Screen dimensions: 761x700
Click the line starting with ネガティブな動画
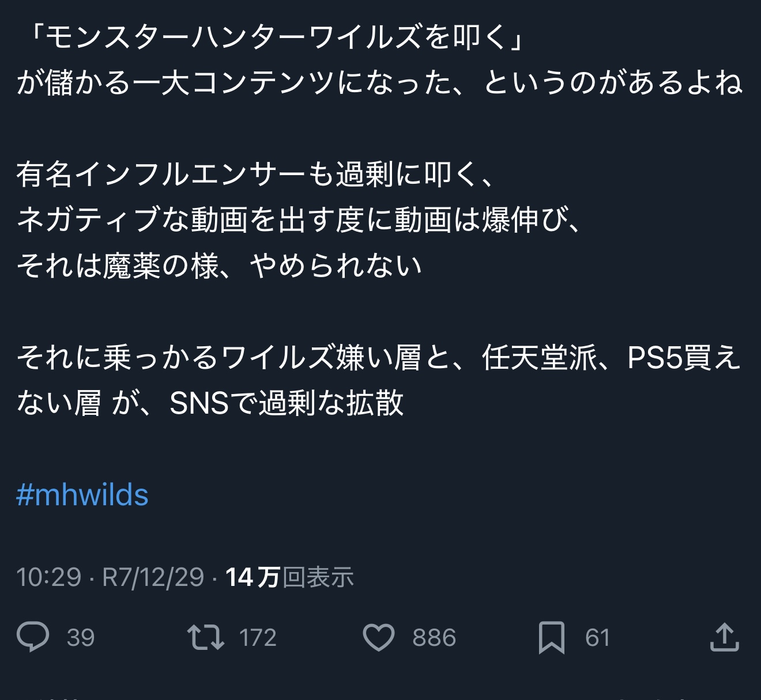click(x=300, y=220)
